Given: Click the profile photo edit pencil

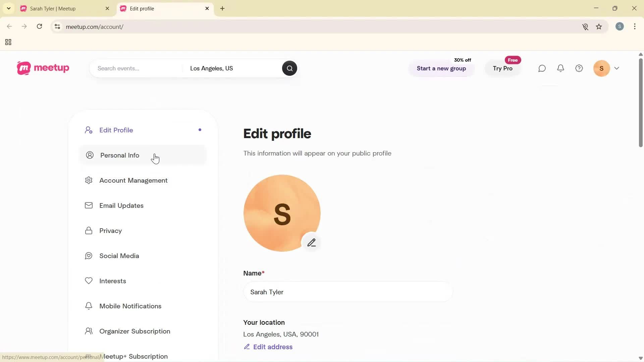Looking at the screenshot, I should [312, 242].
